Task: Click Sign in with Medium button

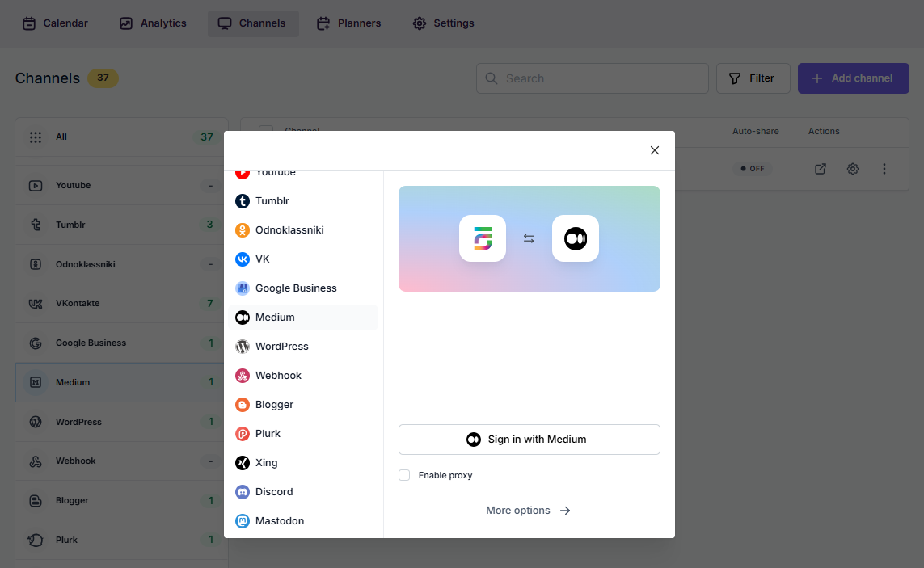Action: pyautogui.click(x=530, y=440)
